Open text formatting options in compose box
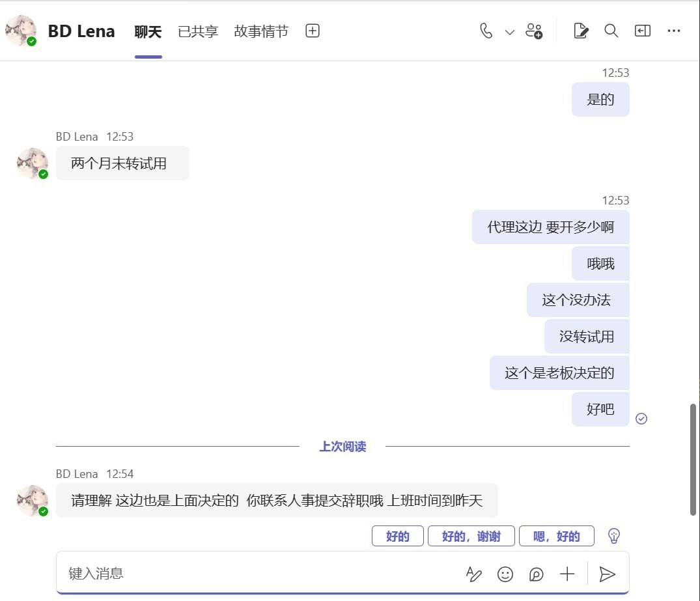The width and height of the screenshot is (700, 601). click(x=473, y=574)
